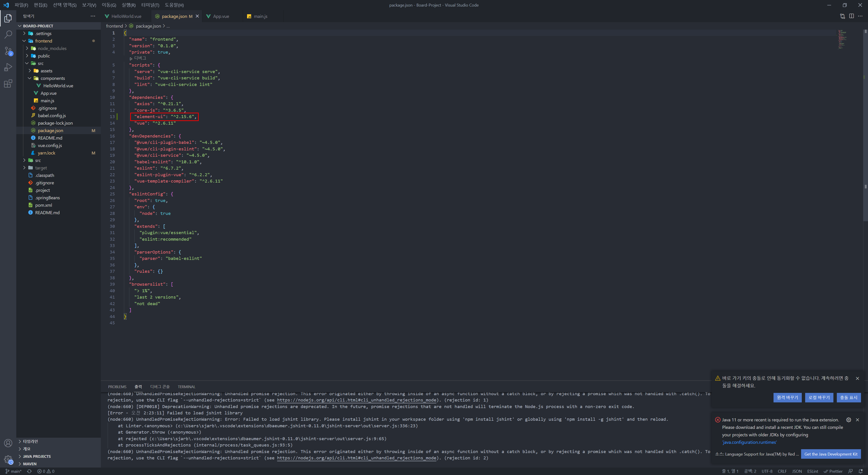This screenshot has height=475, width=868.
Task: Toggle Prettier in the status bar
Action: (x=833, y=471)
